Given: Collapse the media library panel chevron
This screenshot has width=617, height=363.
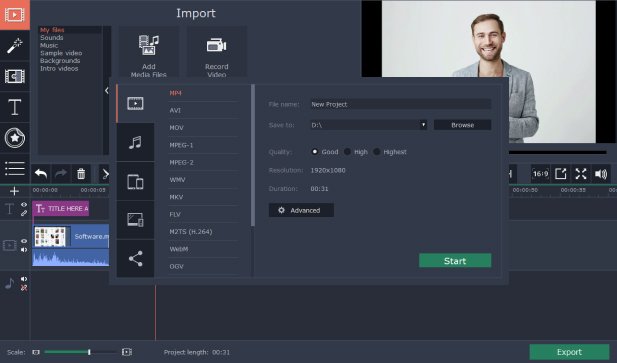Looking at the screenshot, I should pos(107,90).
